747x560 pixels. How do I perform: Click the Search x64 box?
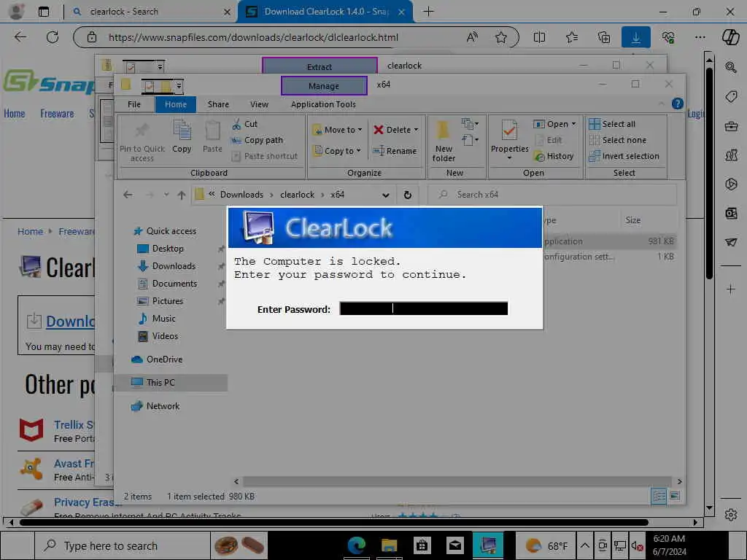pyautogui.click(x=552, y=194)
